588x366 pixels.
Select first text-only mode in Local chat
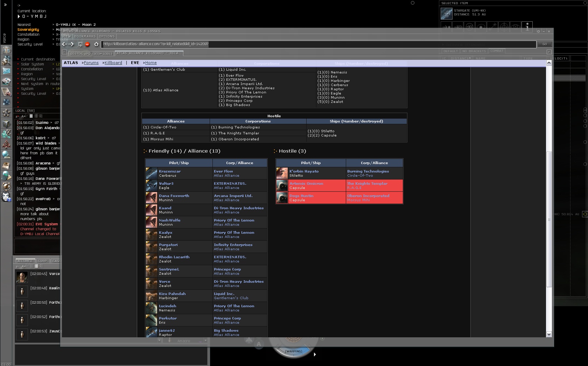pos(31,116)
